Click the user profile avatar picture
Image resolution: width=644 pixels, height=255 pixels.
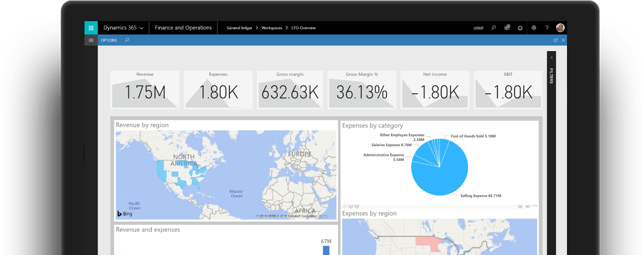(560, 28)
